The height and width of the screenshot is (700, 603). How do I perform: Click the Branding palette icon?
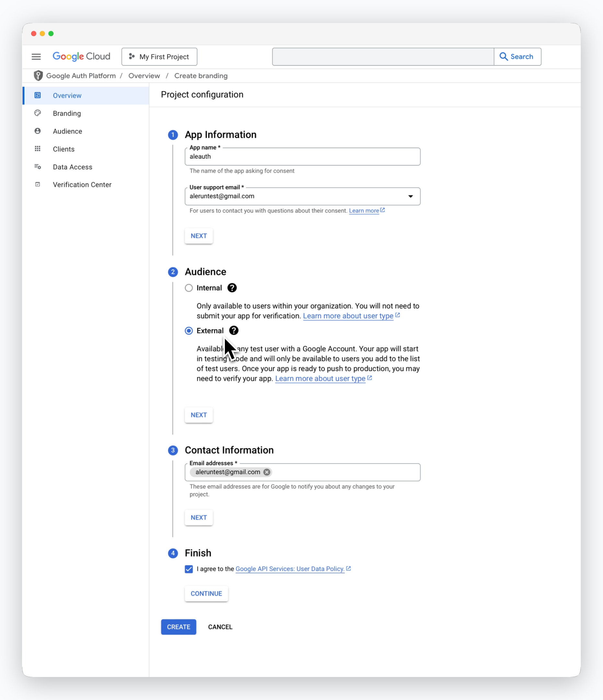38,113
